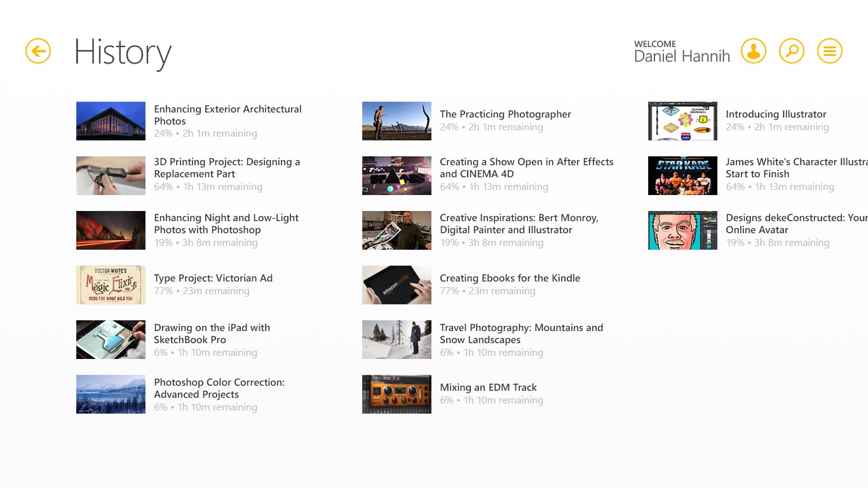
Task: Open the hamburger menu icon
Action: [x=830, y=51]
